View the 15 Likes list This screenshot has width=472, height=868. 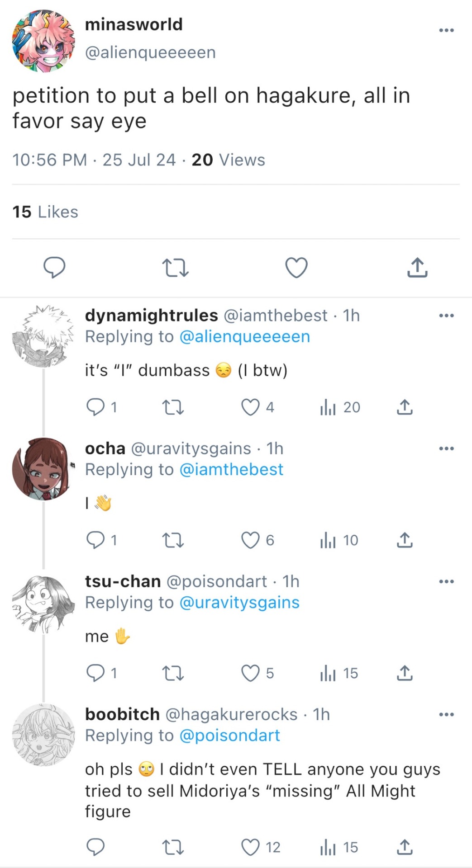pos(45,212)
